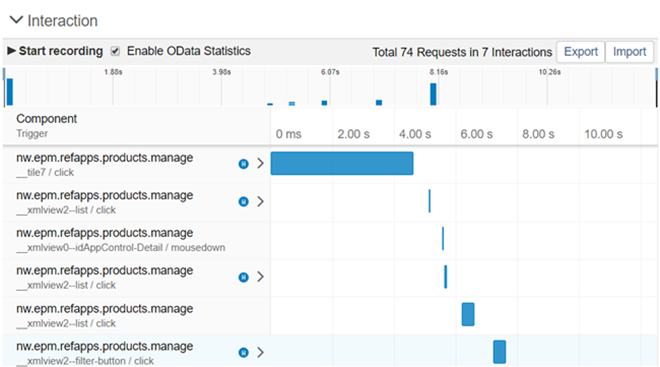Click info icon on second __xmlview2--list row
The image size is (660, 367).
243,277
